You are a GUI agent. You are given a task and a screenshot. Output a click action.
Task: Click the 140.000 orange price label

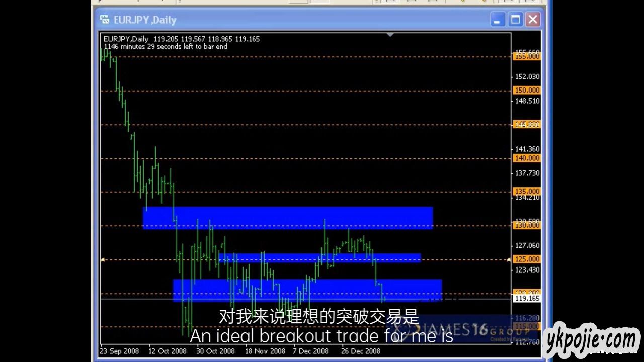(526, 158)
